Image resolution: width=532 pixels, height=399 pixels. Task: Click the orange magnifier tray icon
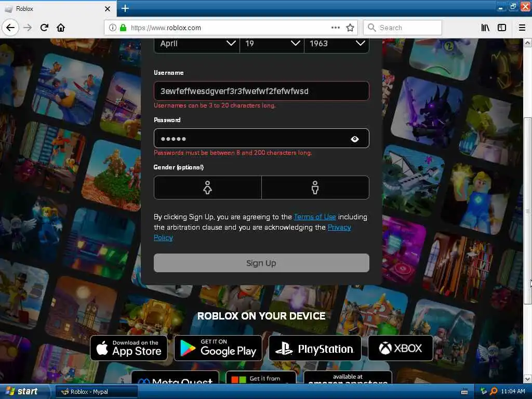(494, 391)
